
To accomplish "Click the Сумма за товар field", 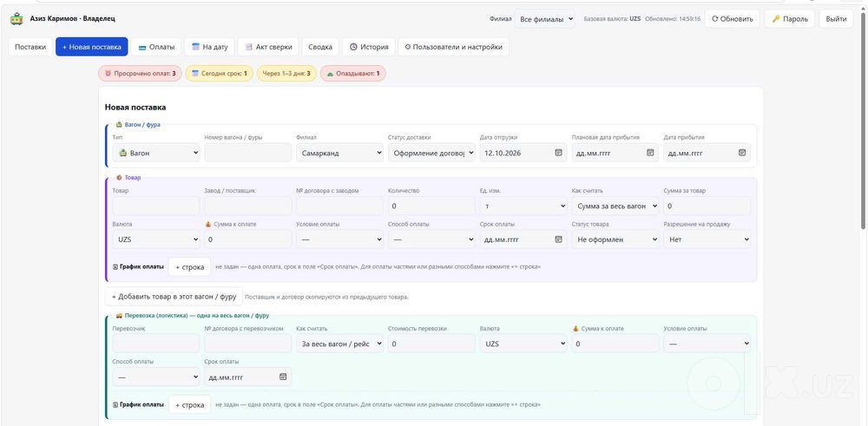I will point(707,206).
